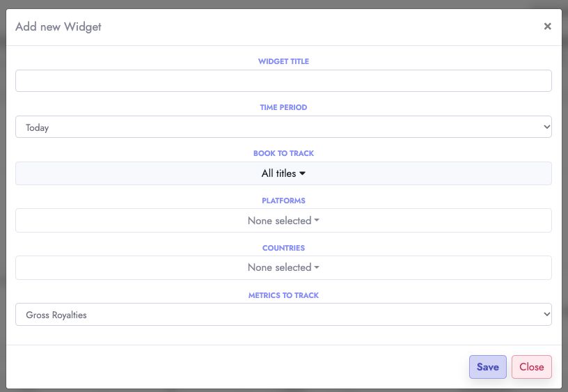Click the Add new Widget heading
The height and width of the screenshot is (392, 568).
coord(58,27)
